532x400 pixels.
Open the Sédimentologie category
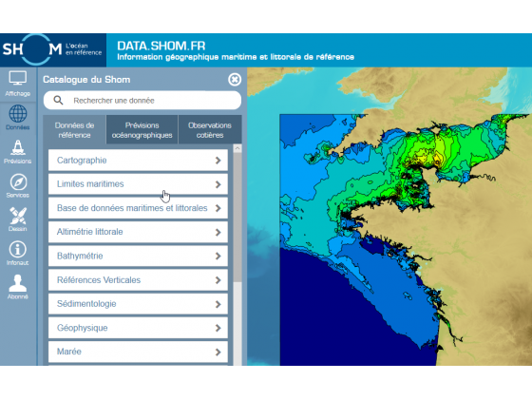(138, 304)
